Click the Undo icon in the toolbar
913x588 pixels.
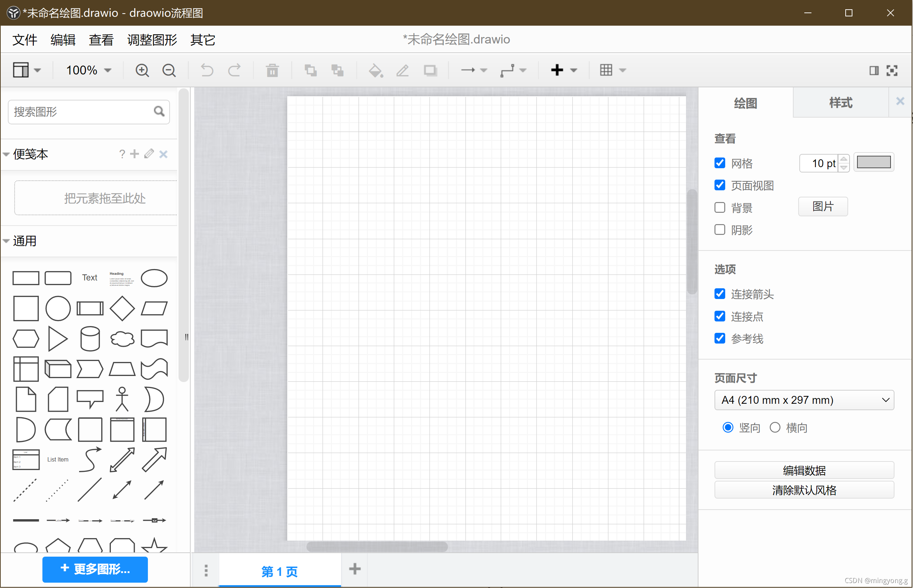[x=206, y=70]
